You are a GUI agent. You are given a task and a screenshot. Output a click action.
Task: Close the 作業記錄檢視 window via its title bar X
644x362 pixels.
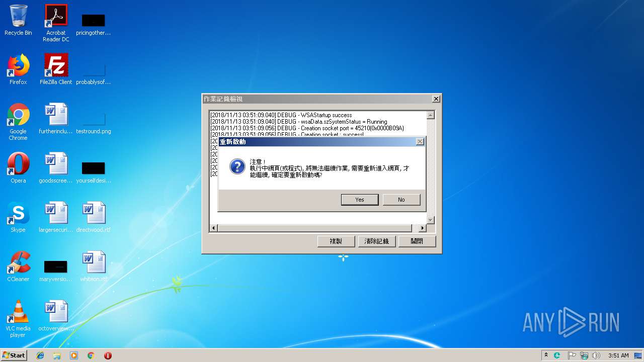[x=436, y=99]
